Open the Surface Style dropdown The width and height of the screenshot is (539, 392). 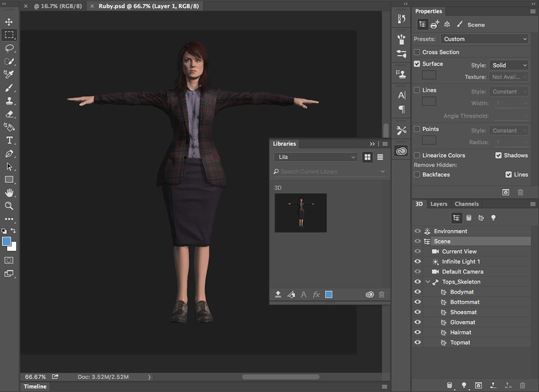point(509,64)
